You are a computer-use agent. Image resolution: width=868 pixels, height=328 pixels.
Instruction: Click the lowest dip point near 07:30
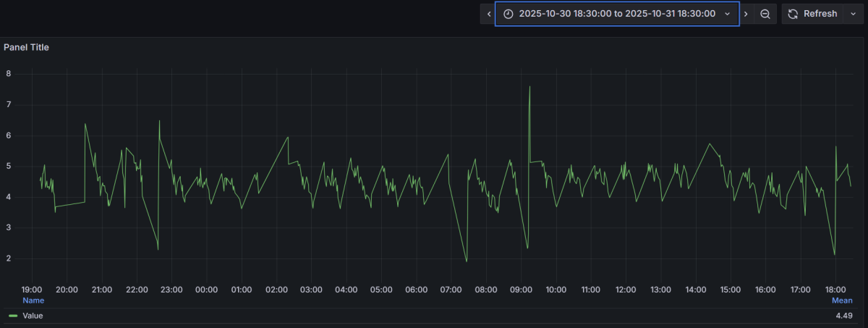click(x=467, y=261)
